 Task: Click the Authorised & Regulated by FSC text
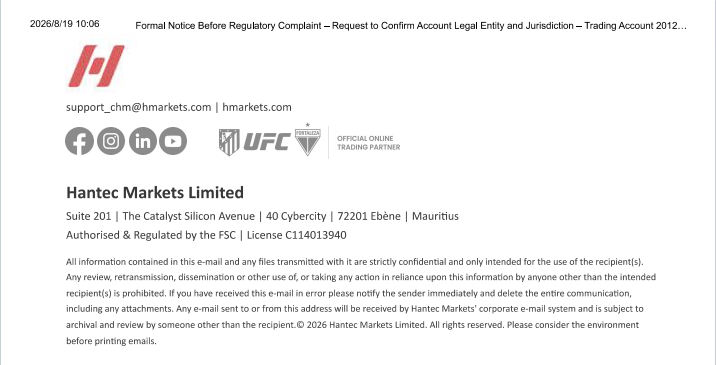[151, 235]
